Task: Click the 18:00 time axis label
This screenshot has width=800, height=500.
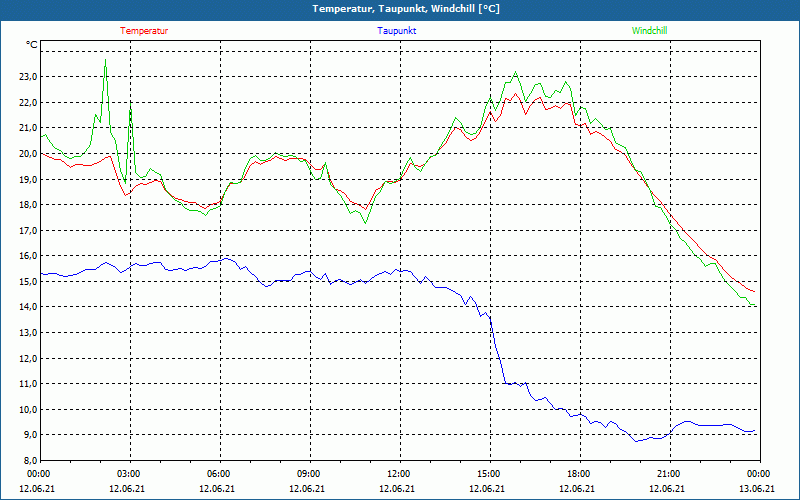Action: (579, 474)
